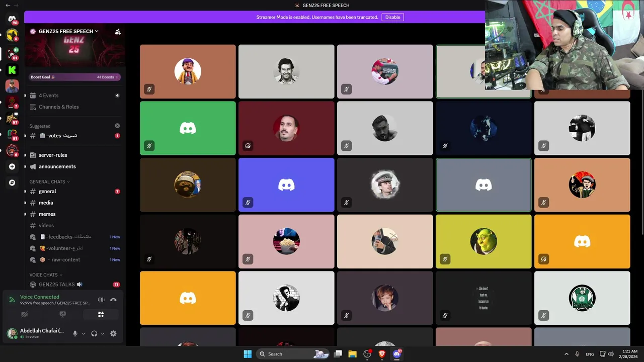The width and height of the screenshot is (644, 362).
Task: Open 4 Events list
Action: click(75, 96)
